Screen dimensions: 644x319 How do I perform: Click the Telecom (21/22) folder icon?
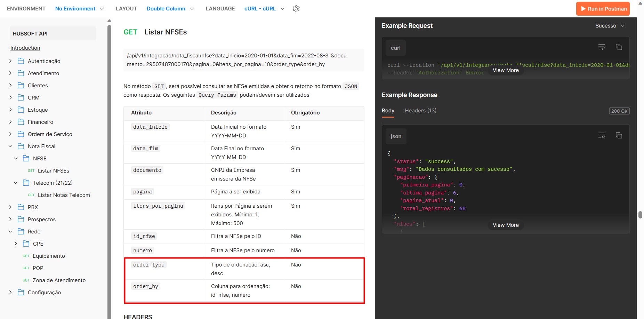(26, 183)
